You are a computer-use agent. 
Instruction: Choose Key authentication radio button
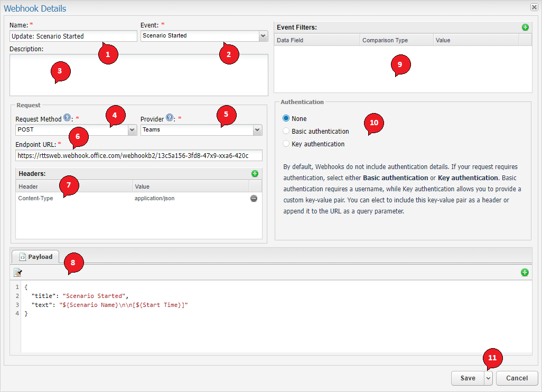point(286,144)
